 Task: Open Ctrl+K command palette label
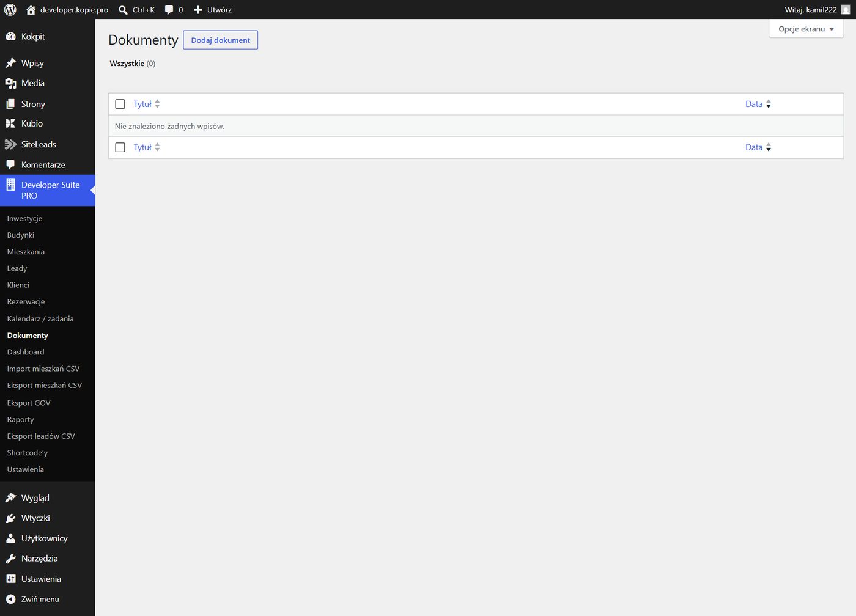(x=144, y=10)
